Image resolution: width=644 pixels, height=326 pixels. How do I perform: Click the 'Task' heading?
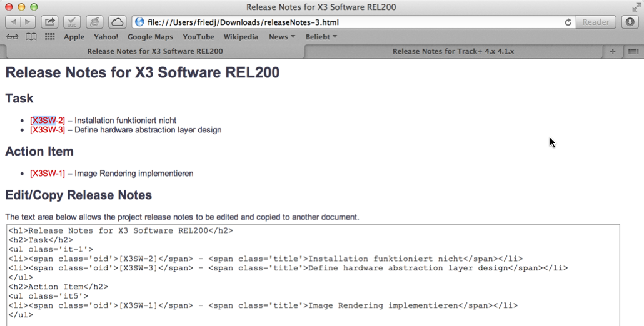19,99
